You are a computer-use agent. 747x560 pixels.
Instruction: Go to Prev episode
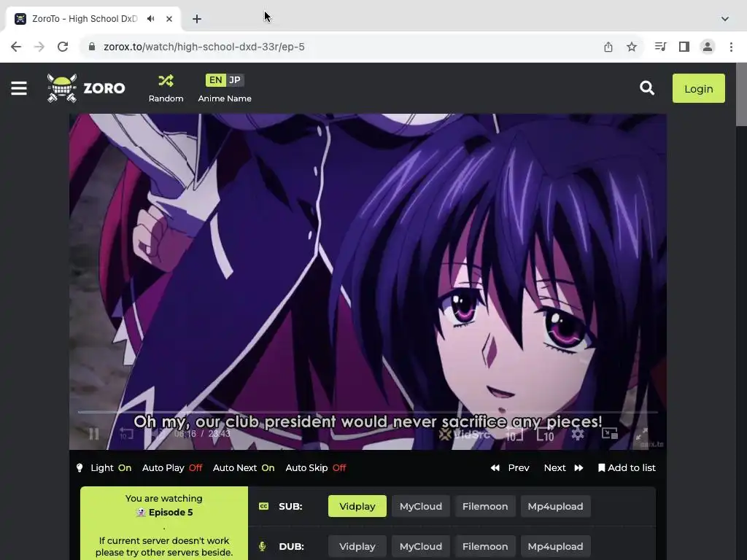(x=510, y=467)
